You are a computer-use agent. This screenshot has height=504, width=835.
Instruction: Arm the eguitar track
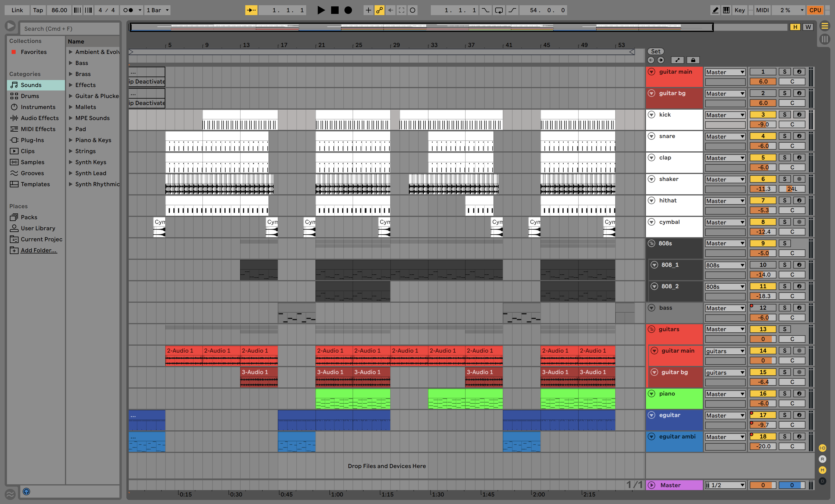(x=799, y=415)
